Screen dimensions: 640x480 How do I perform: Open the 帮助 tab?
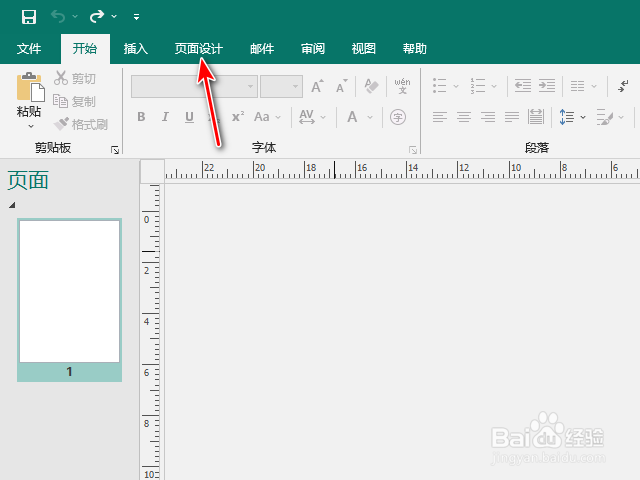click(x=415, y=49)
